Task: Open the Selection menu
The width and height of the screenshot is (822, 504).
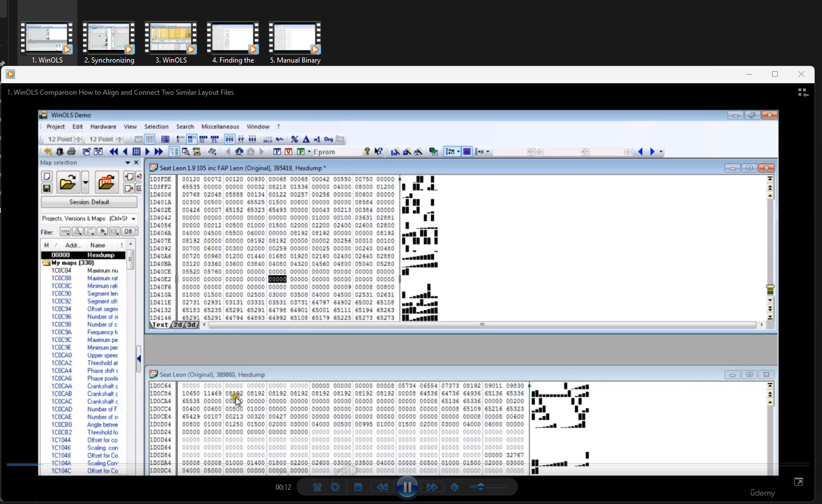Action: click(x=156, y=126)
